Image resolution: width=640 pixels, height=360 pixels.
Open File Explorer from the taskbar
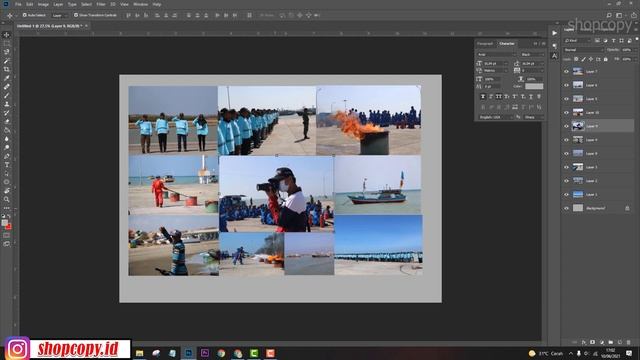pyautogui.click(x=140, y=353)
